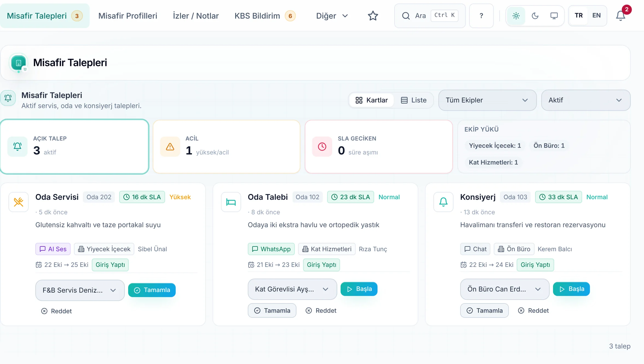Select system theme monitor icon
The height and width of the screenshot is (364, 644).
554,16
